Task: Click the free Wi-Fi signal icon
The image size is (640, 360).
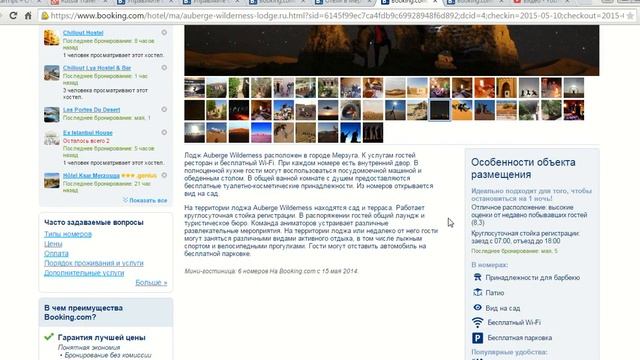Action: (x=477, y=322)
